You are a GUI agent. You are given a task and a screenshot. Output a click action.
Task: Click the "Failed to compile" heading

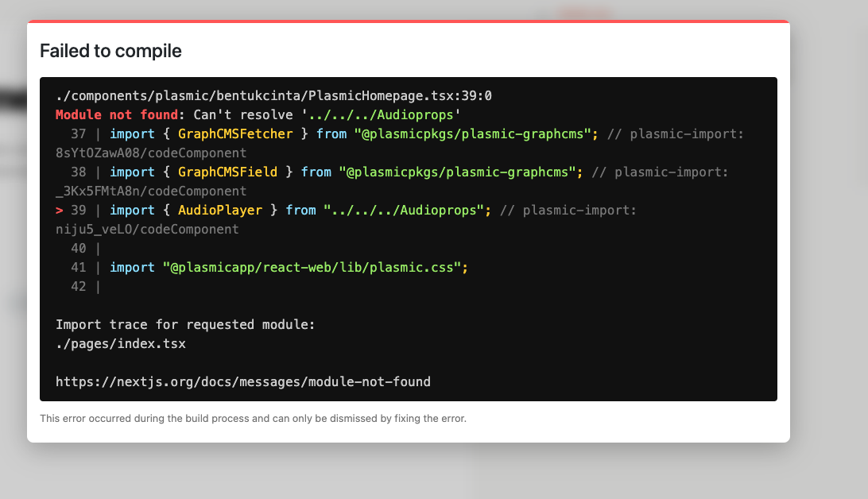110,51
